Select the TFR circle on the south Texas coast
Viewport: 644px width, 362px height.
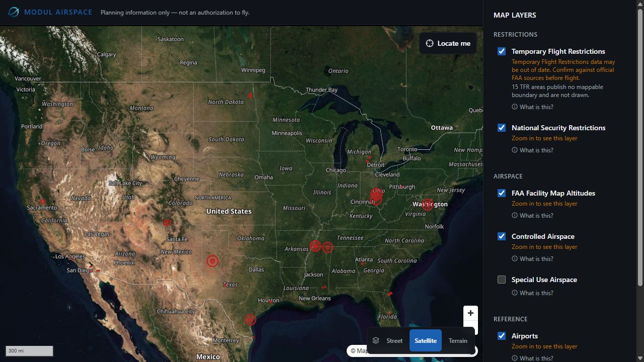250,320
